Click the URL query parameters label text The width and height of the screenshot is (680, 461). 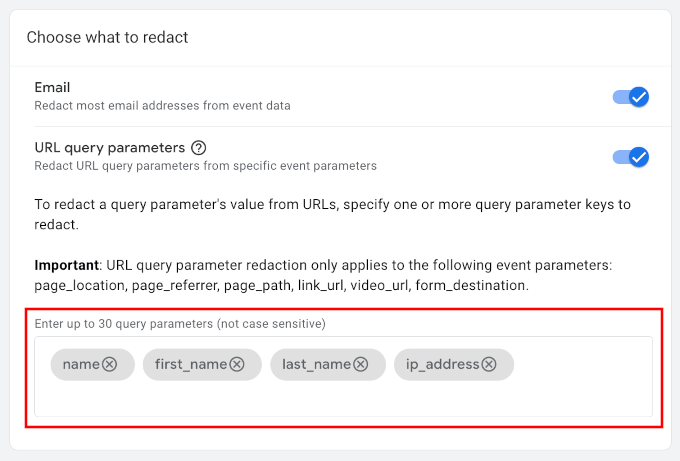(x=109, y=148)
